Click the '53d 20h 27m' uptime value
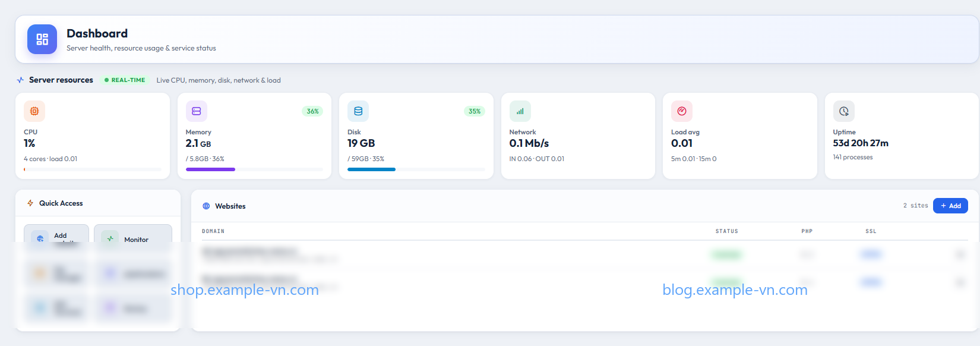Viewport: 980px width, 346px height. pos(861,143)
